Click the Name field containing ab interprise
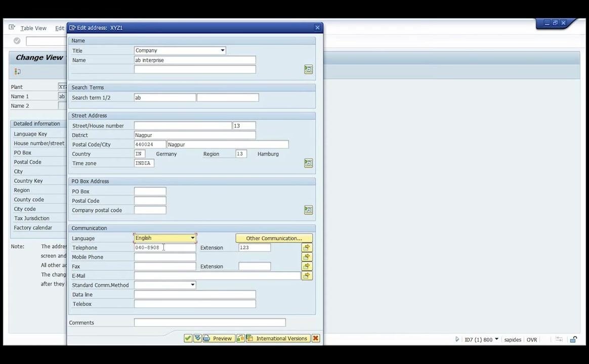589x364 pixels. pos(195,60)
